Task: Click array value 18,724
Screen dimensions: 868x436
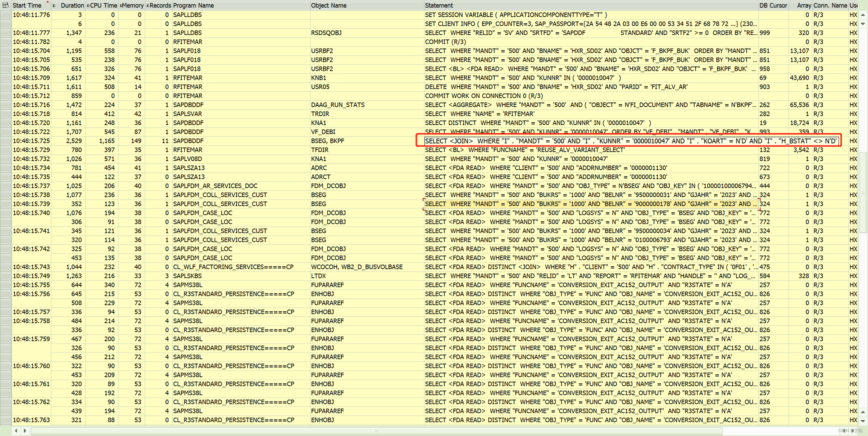Action: pos(799,123)
